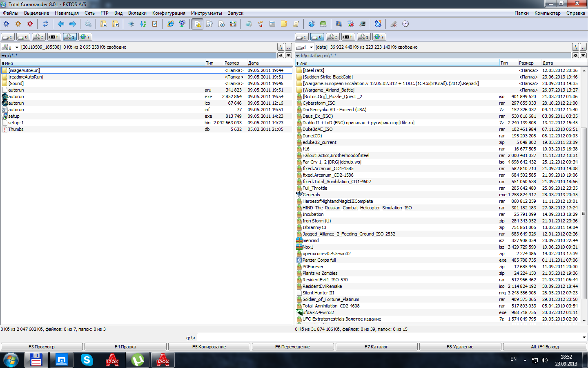Go forward with the right arrow icon
Viewport: 588px width, 368px height.
(x=73, y=24)
